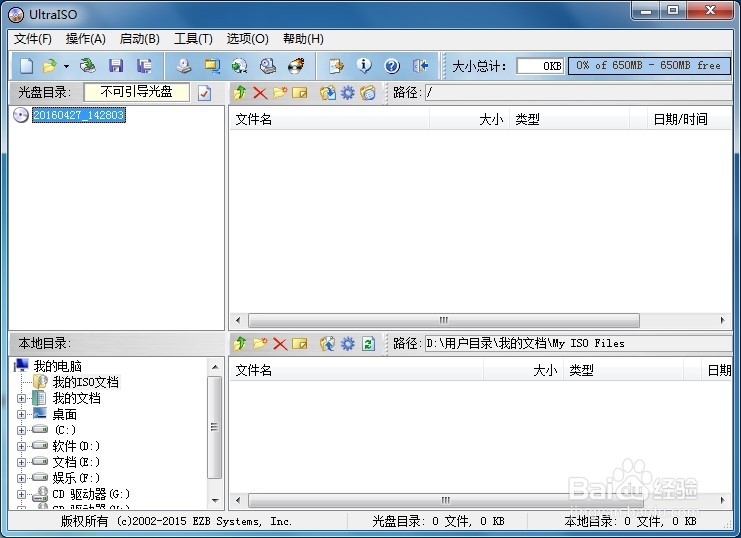This screenshot has width=741, height=538.
Task: Click the gear Properties icon in disc pane
Action: pyautogui.click(x=347, y=93)
